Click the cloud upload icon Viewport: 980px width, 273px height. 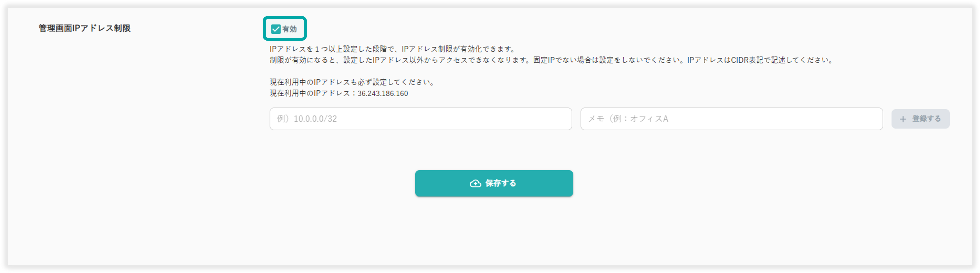click(475, 184)
